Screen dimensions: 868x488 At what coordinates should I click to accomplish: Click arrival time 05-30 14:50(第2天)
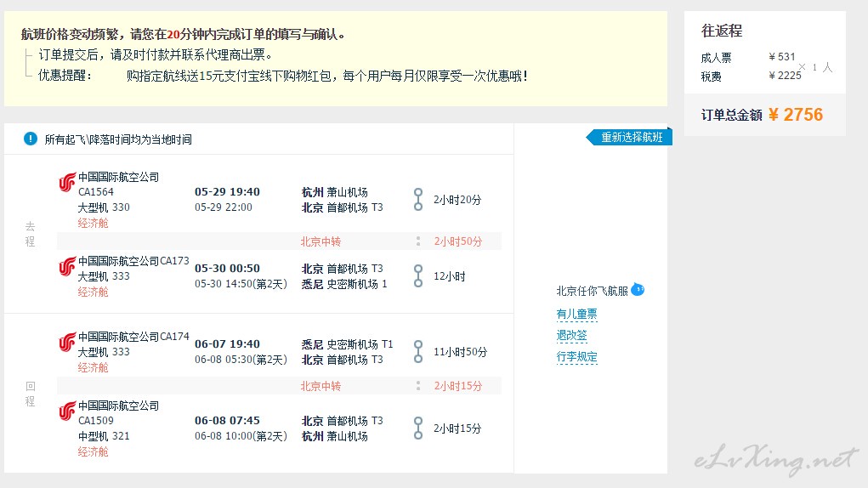pyautogui.click(x=241, y=284)
